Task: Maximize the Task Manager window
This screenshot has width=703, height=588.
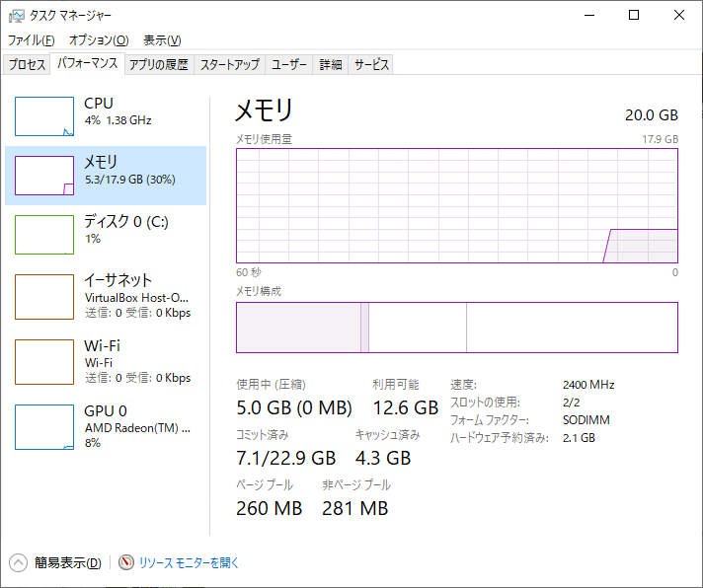Action: pos(634,15)
